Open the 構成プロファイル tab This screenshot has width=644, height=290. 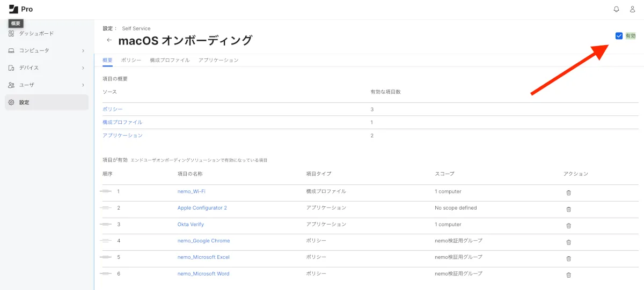tap(170, 60)
